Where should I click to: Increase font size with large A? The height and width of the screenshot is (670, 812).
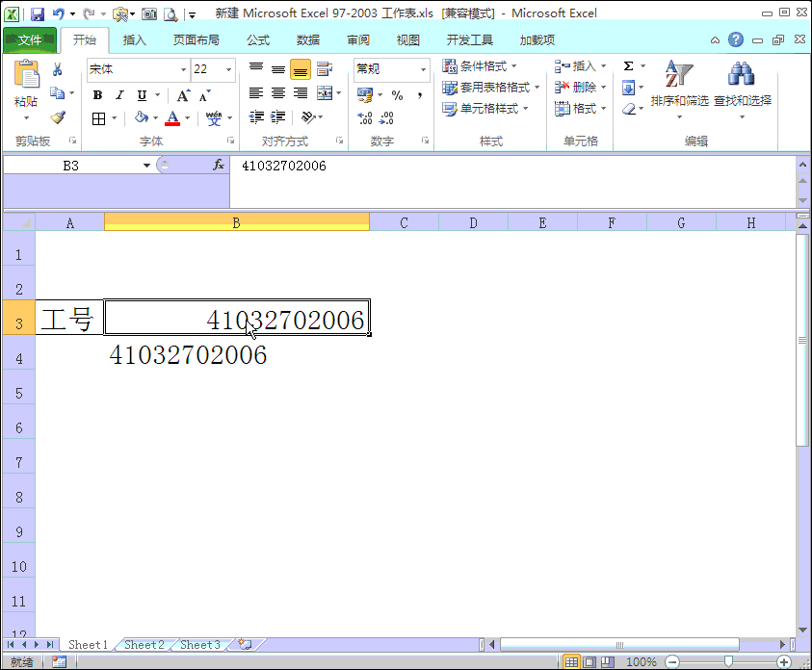click(x=183, y=95)
